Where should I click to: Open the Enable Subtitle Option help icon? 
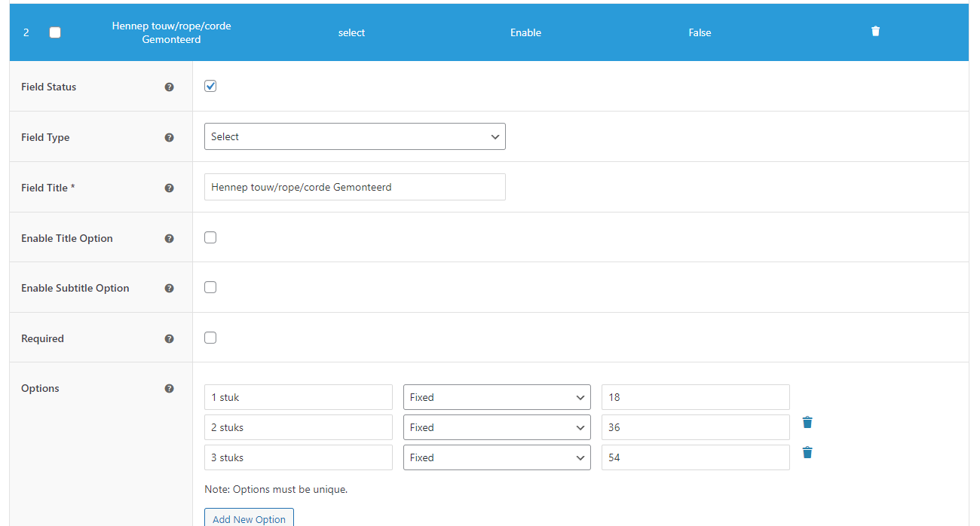[x=169, y=289]
